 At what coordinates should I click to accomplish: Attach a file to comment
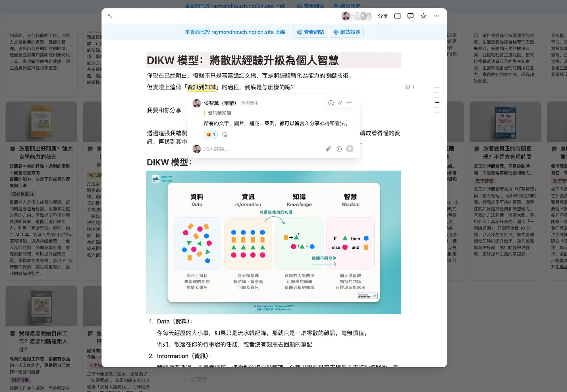pos(329,149)
